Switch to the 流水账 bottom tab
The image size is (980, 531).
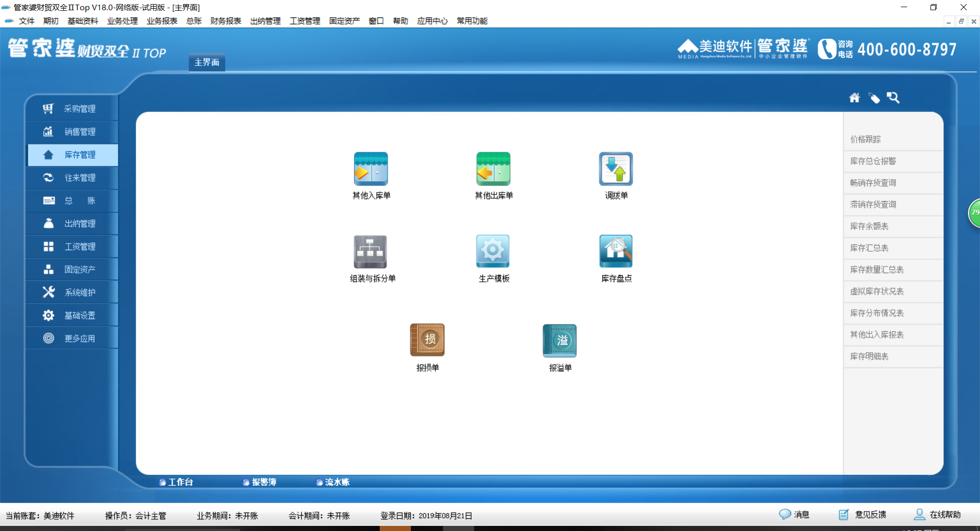pyautogui.click(x=333, y=482)
